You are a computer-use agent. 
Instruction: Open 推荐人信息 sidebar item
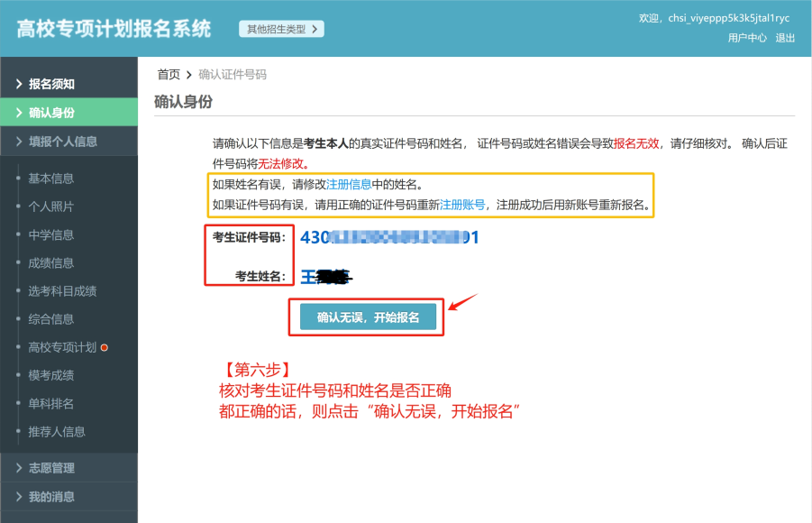[x=57, y=432]
